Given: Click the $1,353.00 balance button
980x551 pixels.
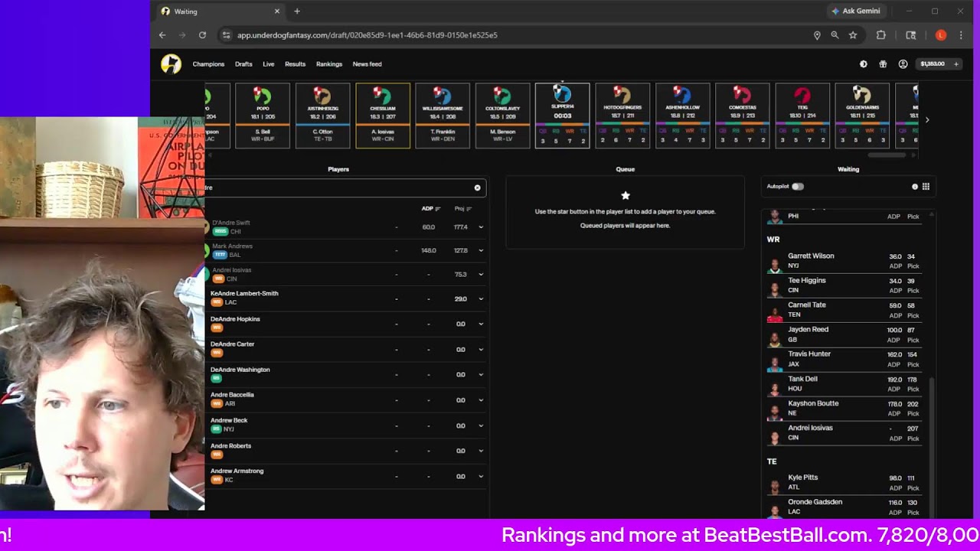Looking at the screenshot, I should coord(939,64).
